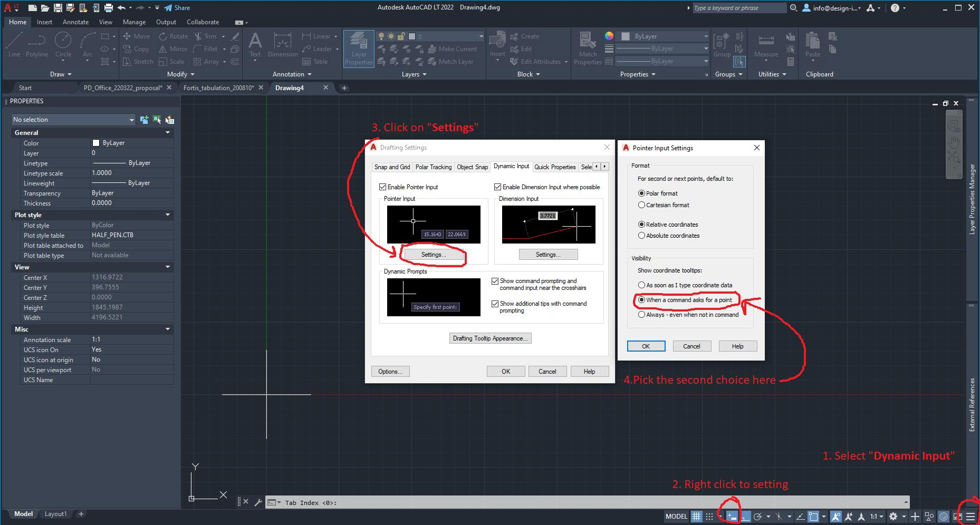Open the ByLayer object color dropdown

click(664, 36)
